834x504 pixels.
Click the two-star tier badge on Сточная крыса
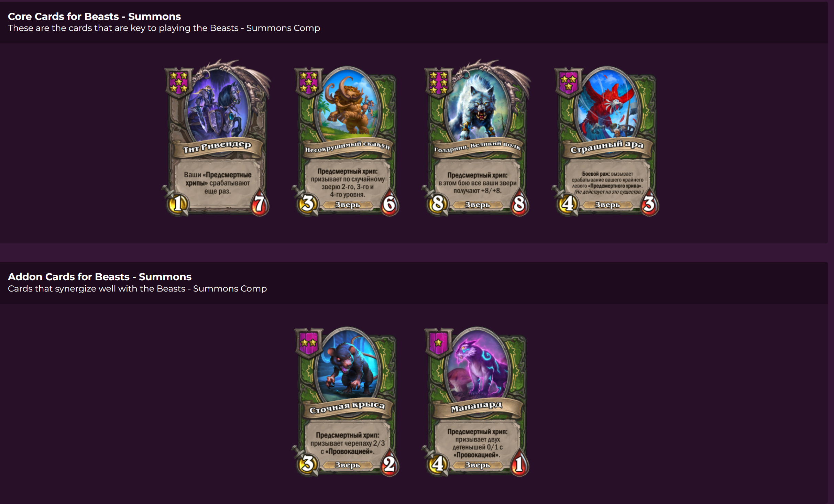[309, 343]
